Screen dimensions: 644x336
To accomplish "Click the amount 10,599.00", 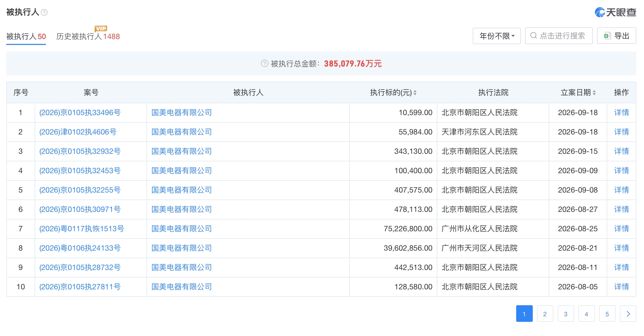I will tap(416, 113).
